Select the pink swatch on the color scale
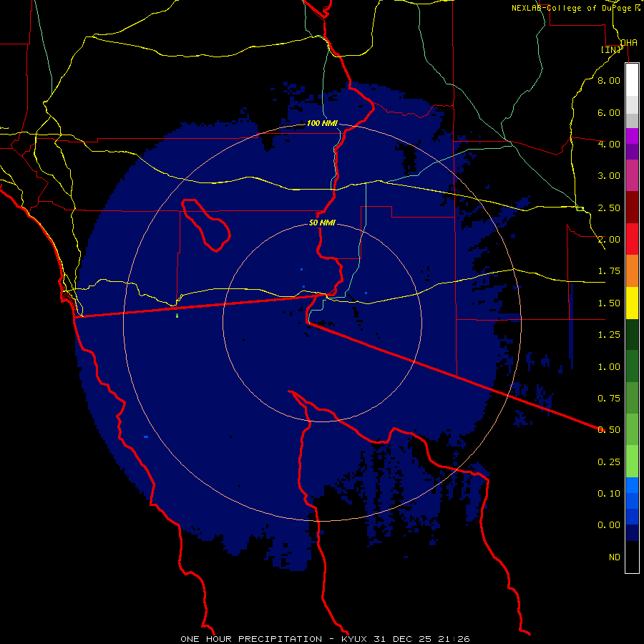The width and height of the screenshot is (644, 644). [632, 175]
